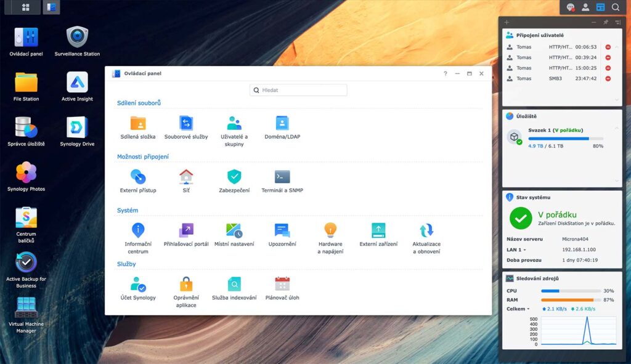Screen dimensions: 631x364
Task: Open Zabezpečení security settings
Action: coord(234,182)
